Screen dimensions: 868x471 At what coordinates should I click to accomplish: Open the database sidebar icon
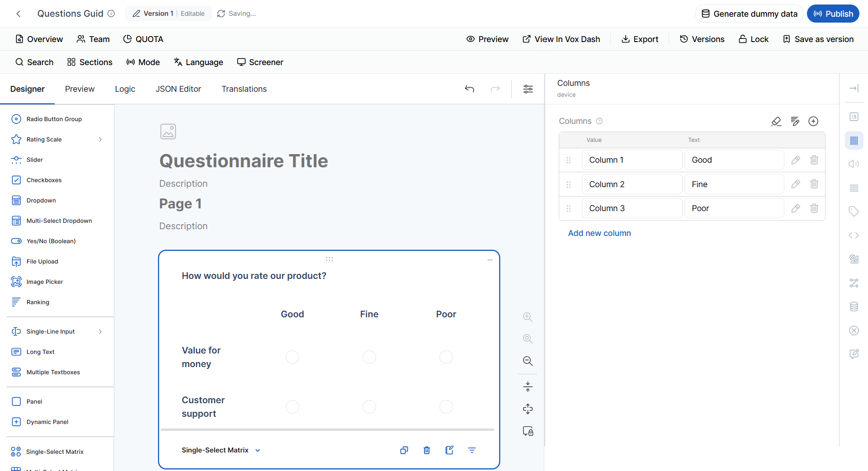click(854, 306)
